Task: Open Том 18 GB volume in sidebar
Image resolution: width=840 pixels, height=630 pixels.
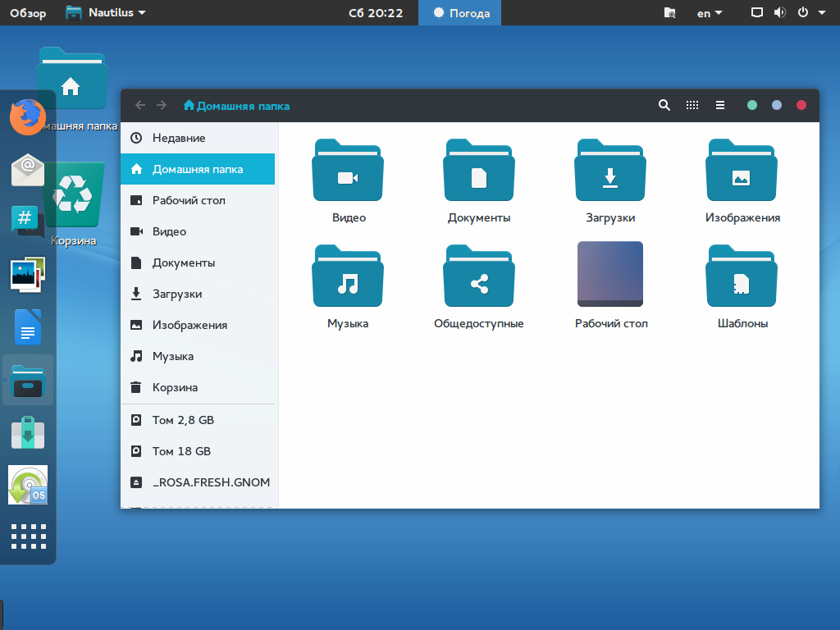Action: (x=181, y=451)
